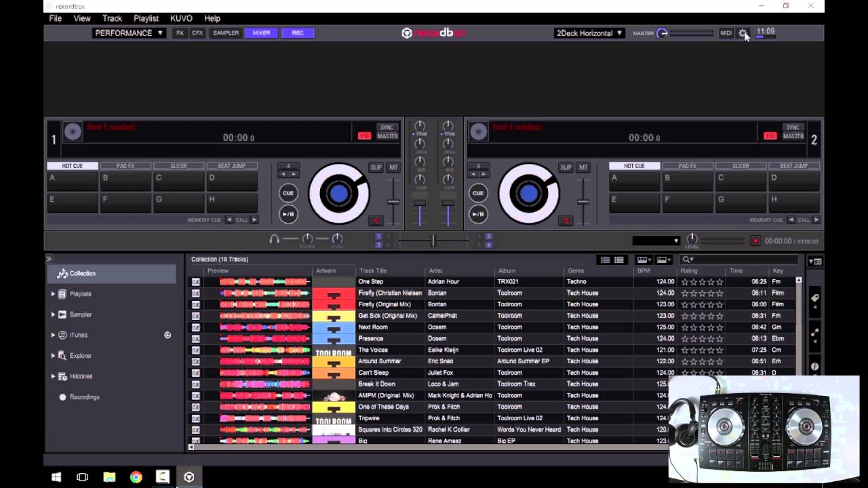The width and height of the screenshot is (868, 488).
Task: Open the 2Deck Horizontal layout dropdown
Action: [589, 33]
